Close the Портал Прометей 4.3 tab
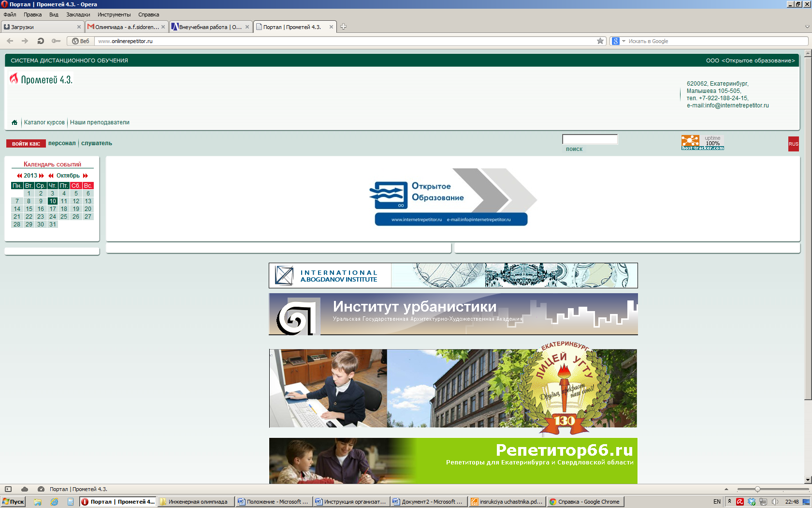The height and width of the screenshot is (508, 812). point(331,27)
